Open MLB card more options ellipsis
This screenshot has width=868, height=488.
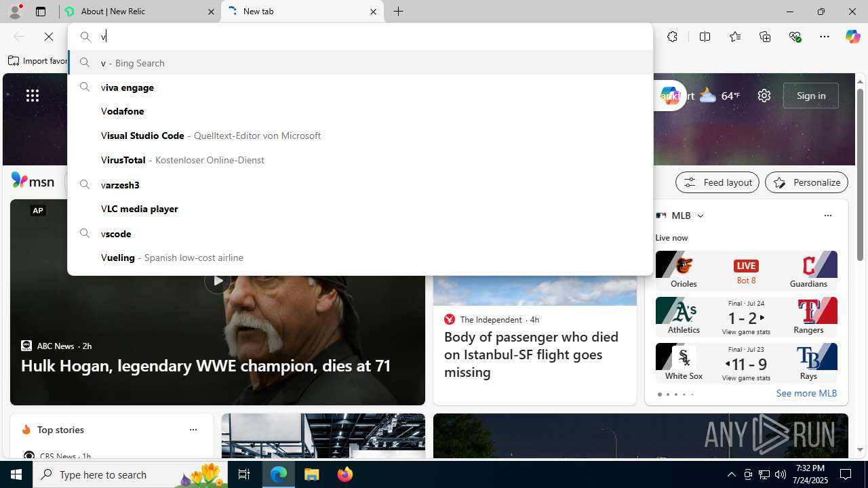coord(827,216)
